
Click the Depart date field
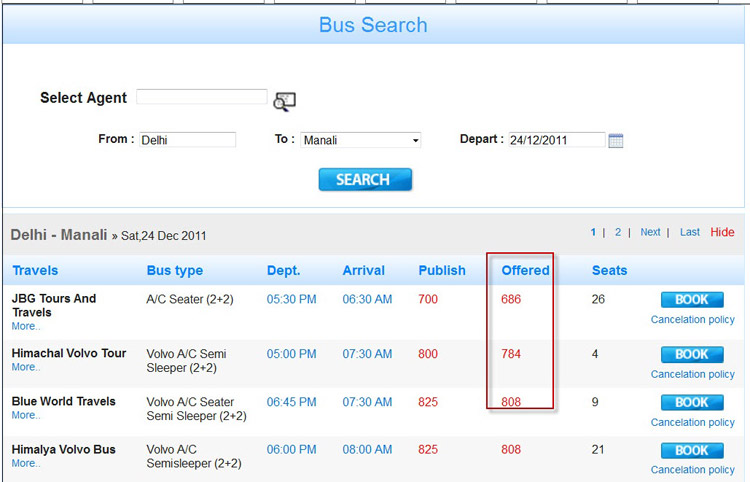[556, 140]
